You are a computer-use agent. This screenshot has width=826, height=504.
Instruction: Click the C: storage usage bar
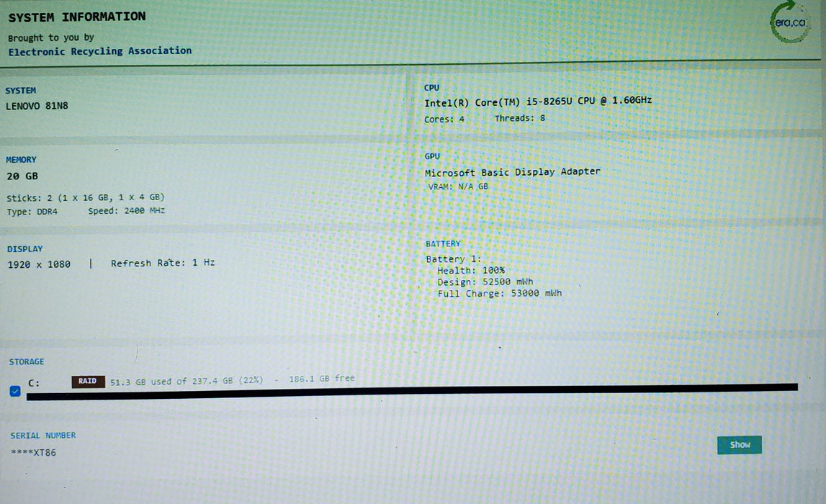tap(412, 392)
